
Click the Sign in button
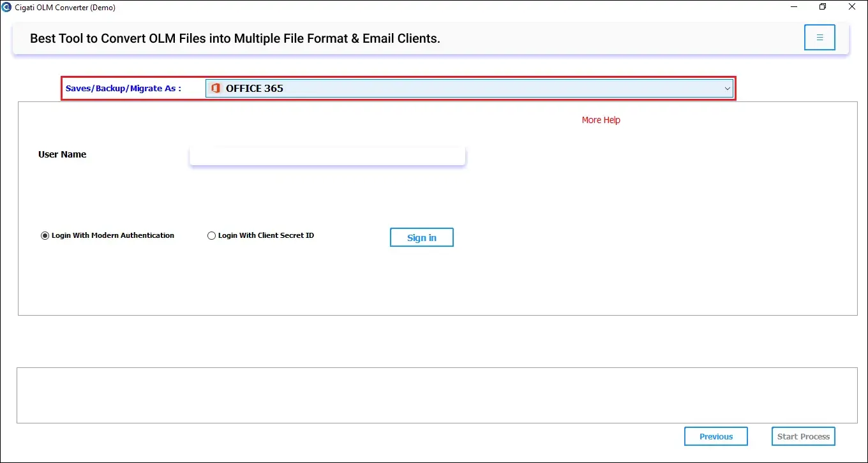click(422, 237)
